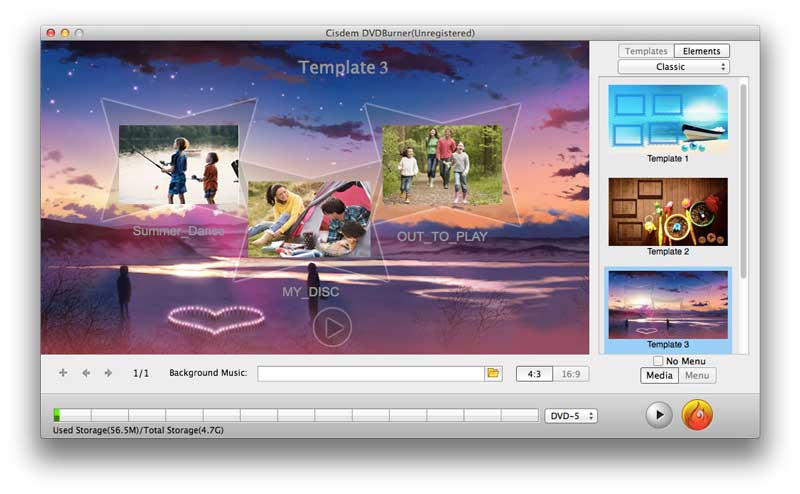Click the used storage progress bar

pos(296,415)
